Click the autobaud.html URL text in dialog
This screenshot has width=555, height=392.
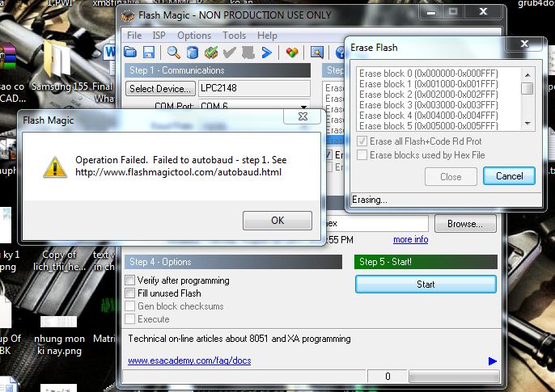pos(178,172)
